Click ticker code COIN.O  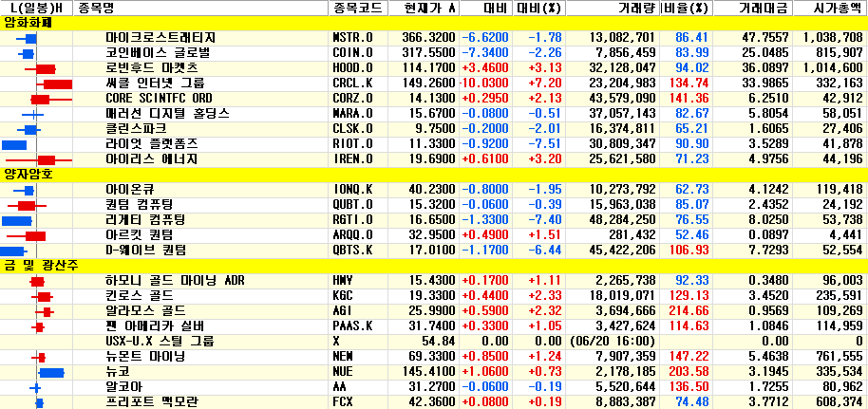click(x=352, y=53)
